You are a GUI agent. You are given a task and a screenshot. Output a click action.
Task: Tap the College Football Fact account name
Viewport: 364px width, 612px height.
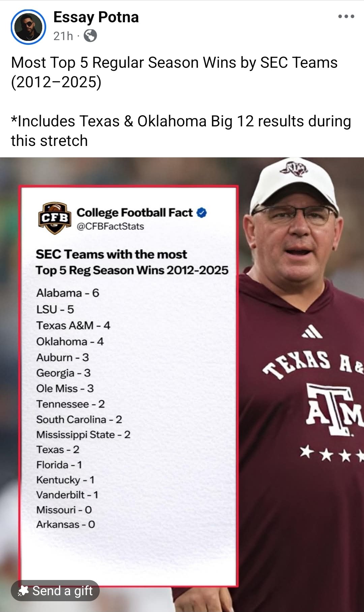pyautogui.click(x=134, y=213)
